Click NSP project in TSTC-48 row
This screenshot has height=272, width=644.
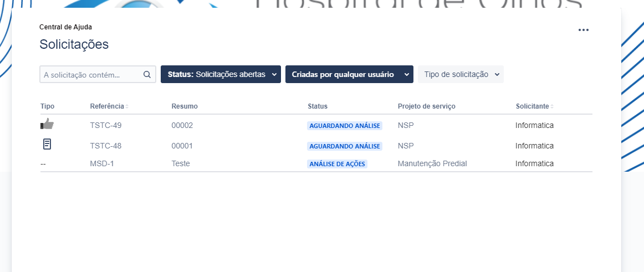406,146
